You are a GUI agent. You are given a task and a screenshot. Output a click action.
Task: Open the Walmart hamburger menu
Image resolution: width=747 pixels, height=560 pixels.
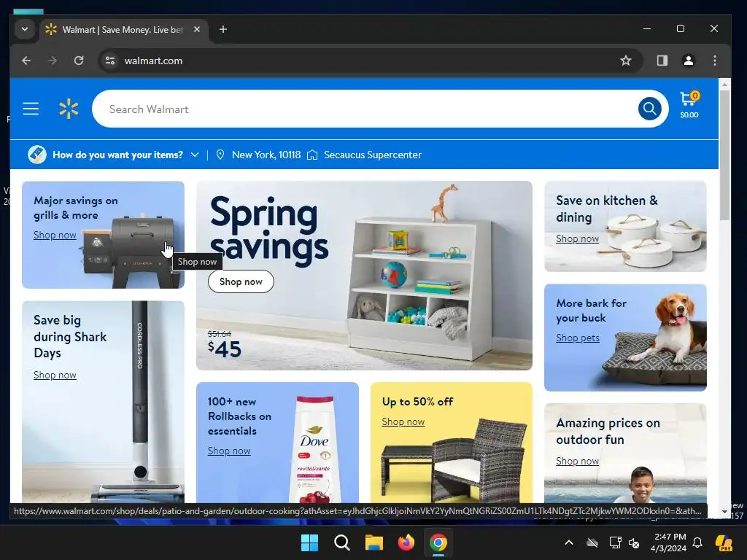[31, 109]
